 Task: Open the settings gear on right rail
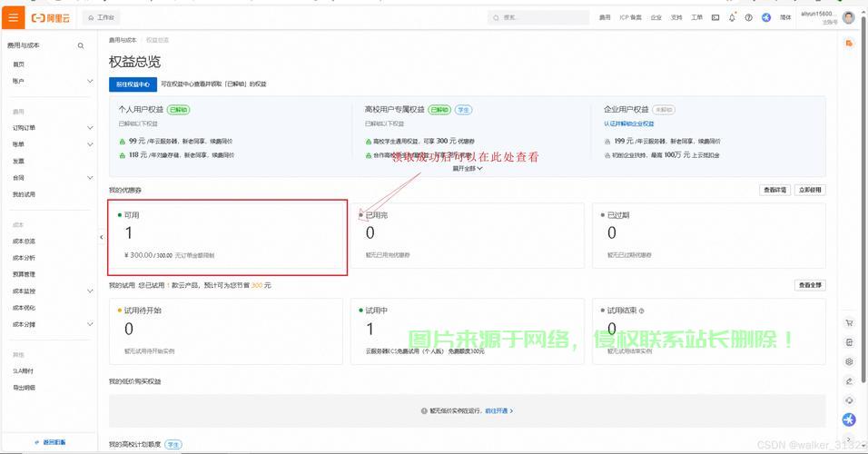pos(849,362)
